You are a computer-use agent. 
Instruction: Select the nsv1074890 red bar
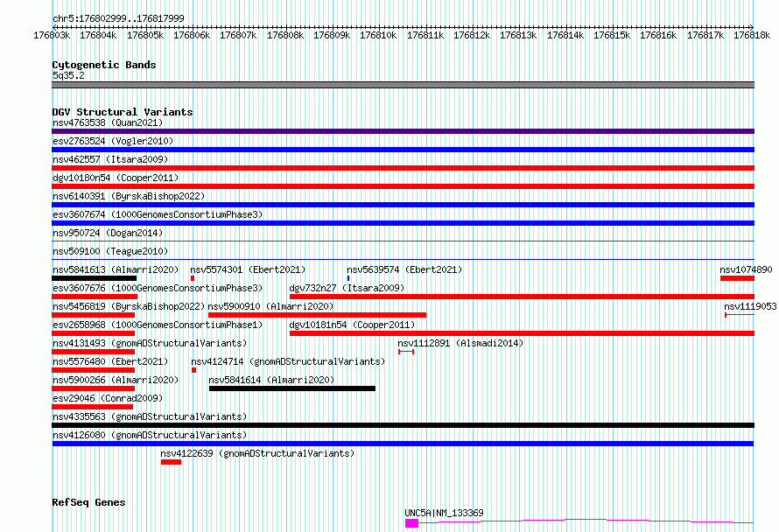(737, 278)
